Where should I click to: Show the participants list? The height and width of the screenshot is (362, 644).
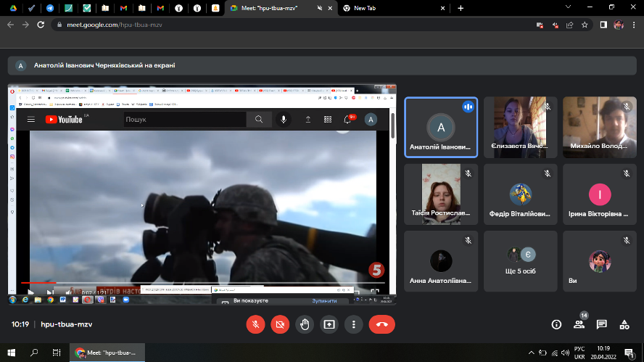click(x=579, y=324)
